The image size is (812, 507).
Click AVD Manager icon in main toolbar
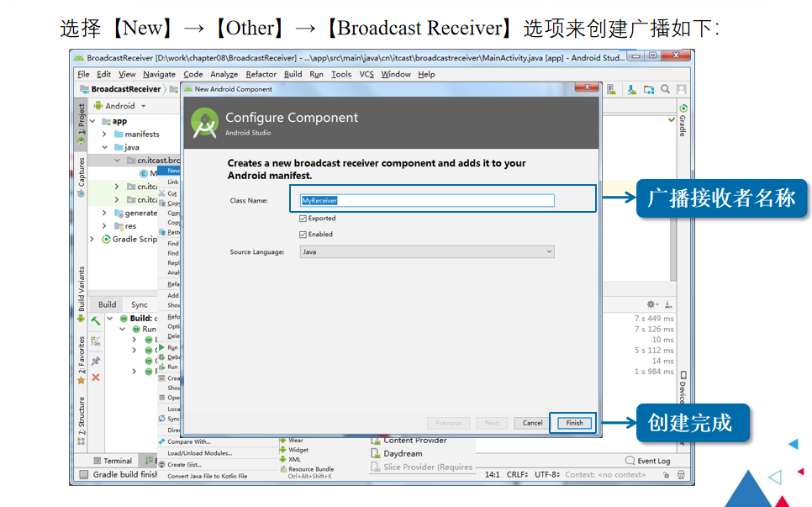[x=612, y=90]
